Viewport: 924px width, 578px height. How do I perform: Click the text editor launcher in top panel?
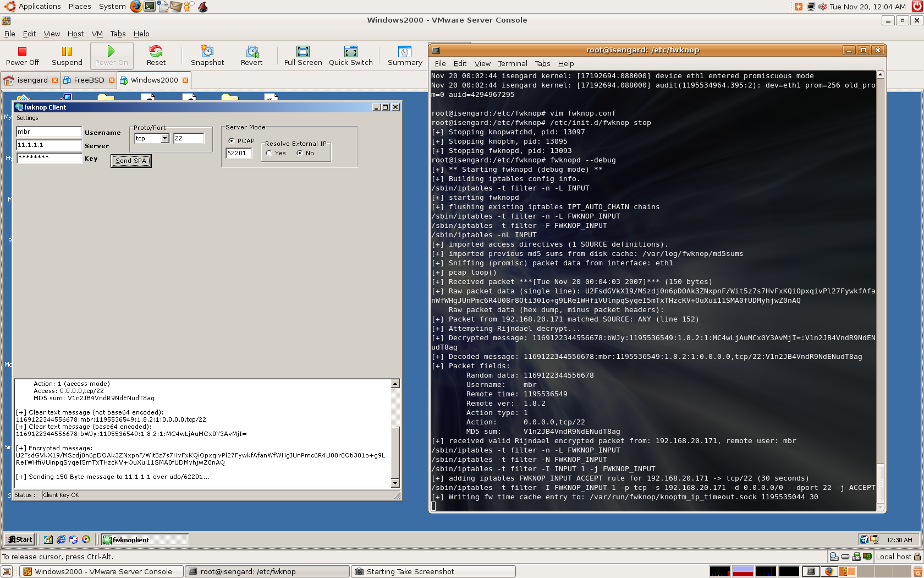(162, 7)
